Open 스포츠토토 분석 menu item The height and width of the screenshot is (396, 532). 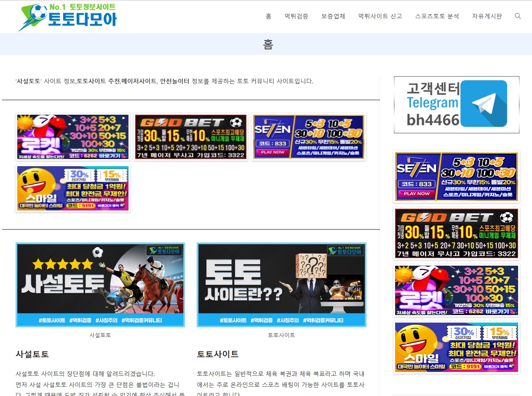tap(437, 16)
